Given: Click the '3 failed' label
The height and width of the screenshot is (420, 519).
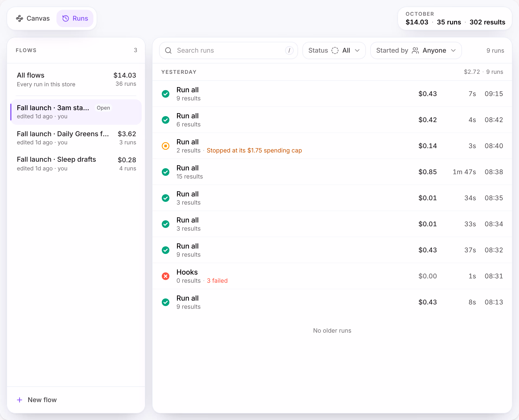Looking at the screenshot, I should tap(217, 281).
